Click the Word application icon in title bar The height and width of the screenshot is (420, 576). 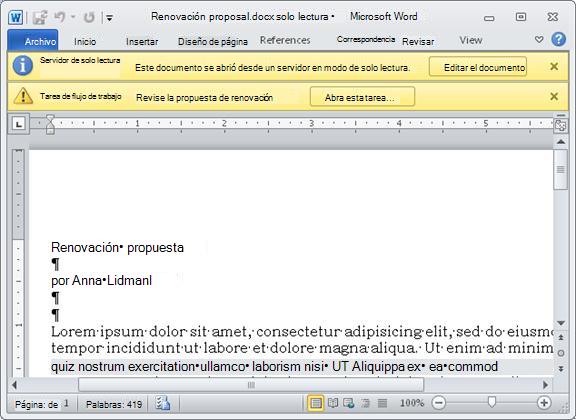(x=15, y=17)
